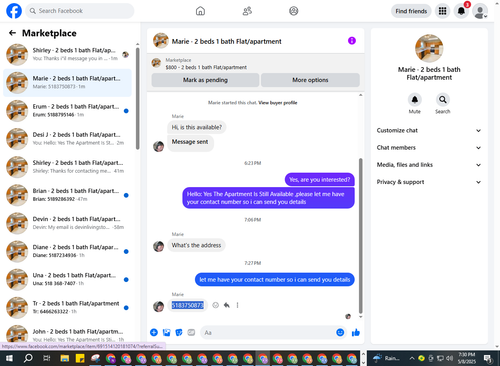The image size is (500, 366).
Task: Open the Menu grid icon
Action: [x=442, y=11]
